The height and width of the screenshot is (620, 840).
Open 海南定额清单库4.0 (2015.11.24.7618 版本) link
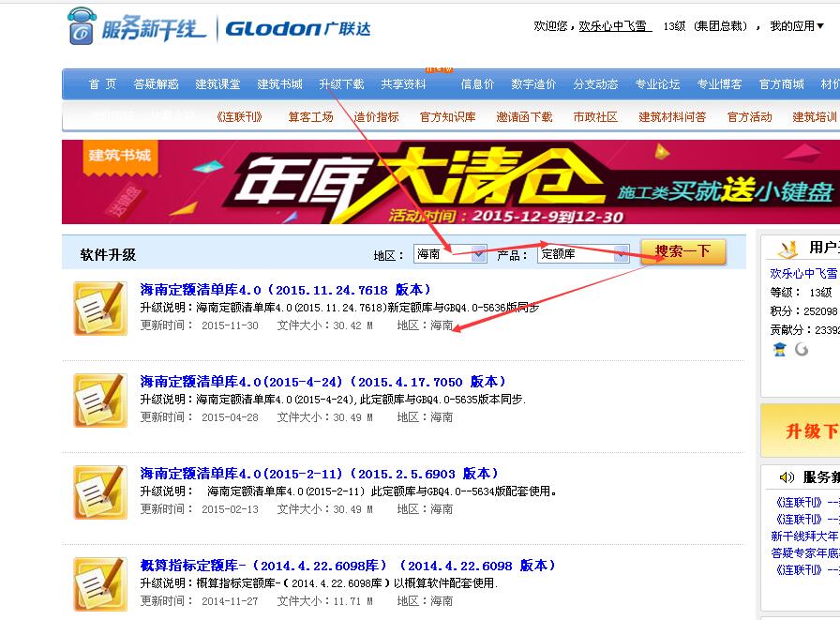point(286,290)
